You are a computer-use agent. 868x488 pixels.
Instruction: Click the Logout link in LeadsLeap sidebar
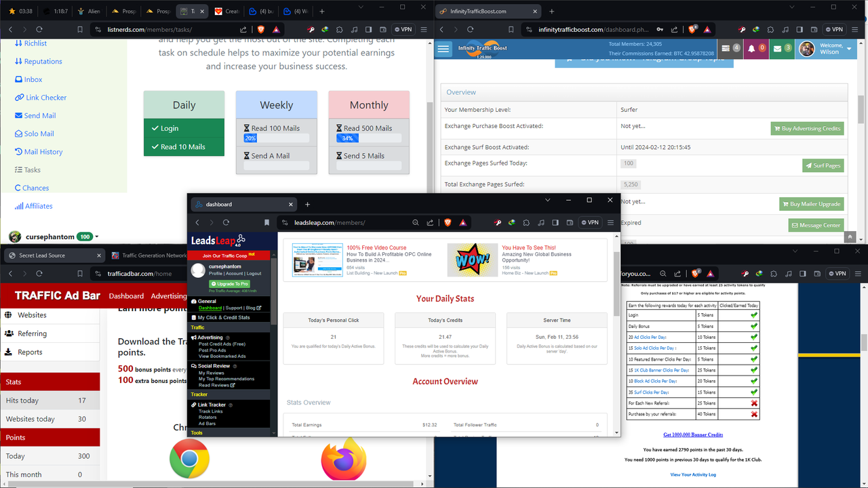254,274
